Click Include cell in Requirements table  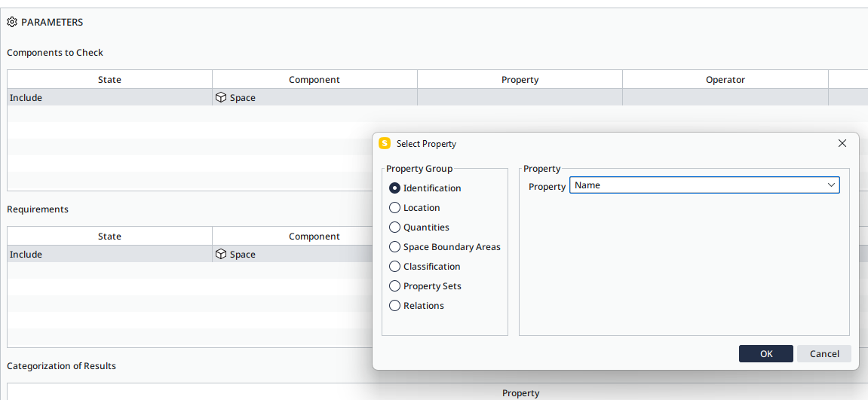click(109, 254)
